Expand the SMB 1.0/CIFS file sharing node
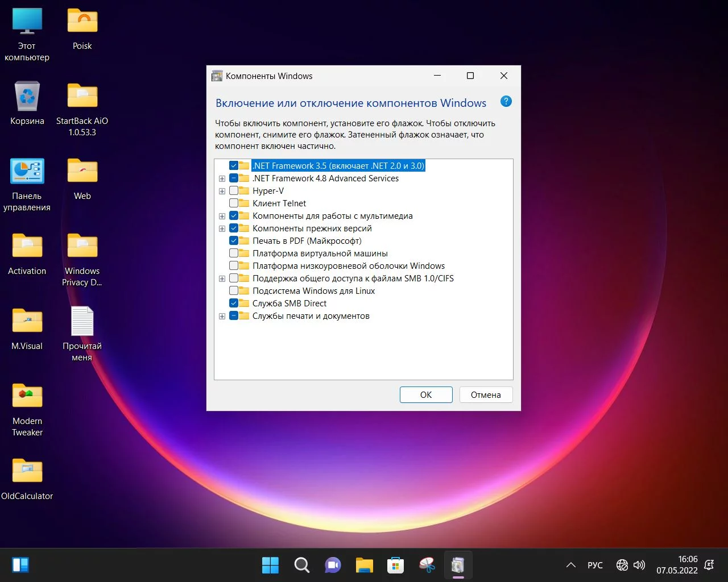This screenshot has width=728, height=582. tap(222, 278)
